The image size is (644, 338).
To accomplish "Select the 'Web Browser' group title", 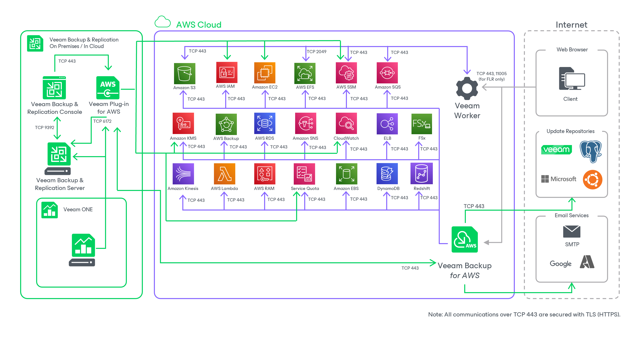I will click(x=572, y=50).
